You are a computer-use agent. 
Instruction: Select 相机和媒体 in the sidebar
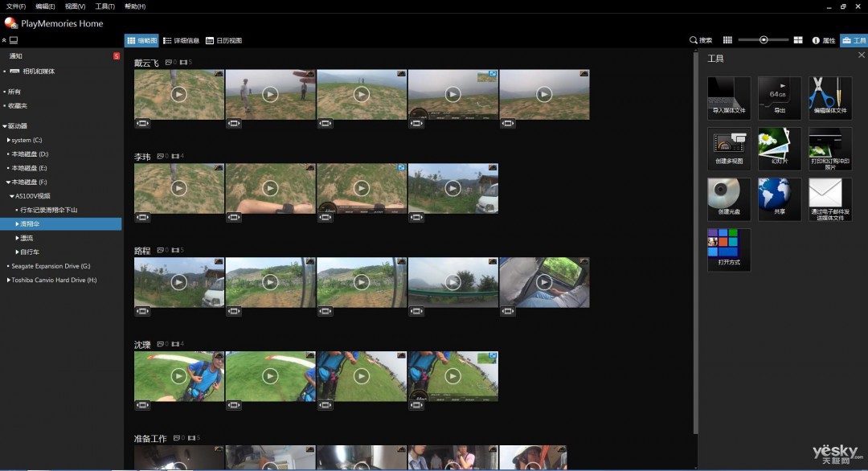39,72
